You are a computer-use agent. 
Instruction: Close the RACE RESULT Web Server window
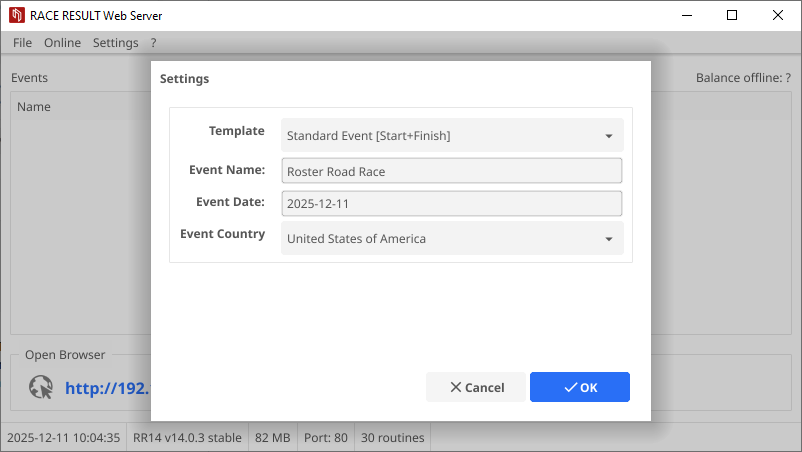tap(777, 15)
